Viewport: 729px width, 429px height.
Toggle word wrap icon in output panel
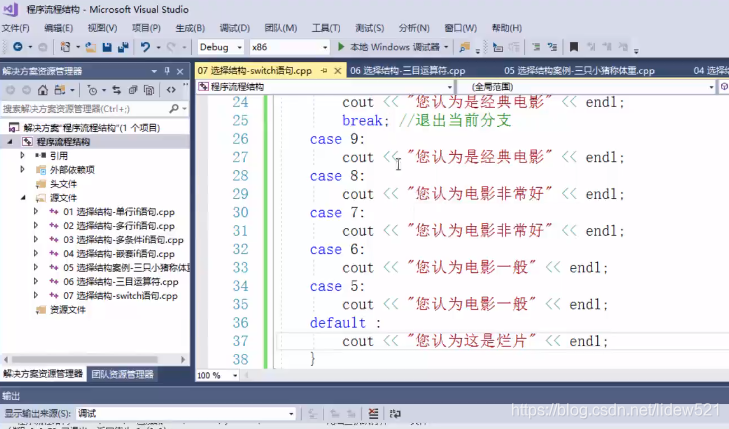[x=395, y=413]
